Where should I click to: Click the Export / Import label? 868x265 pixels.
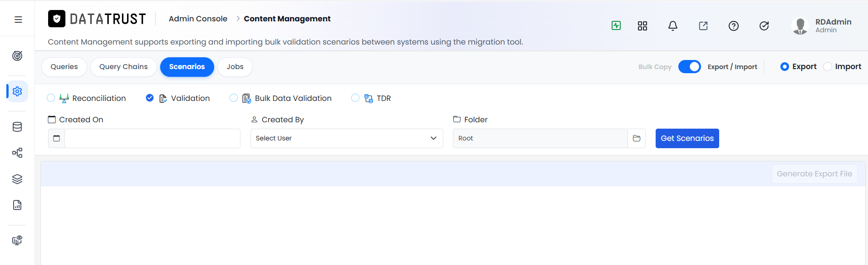pyautogui.click(x=732, y=67)
